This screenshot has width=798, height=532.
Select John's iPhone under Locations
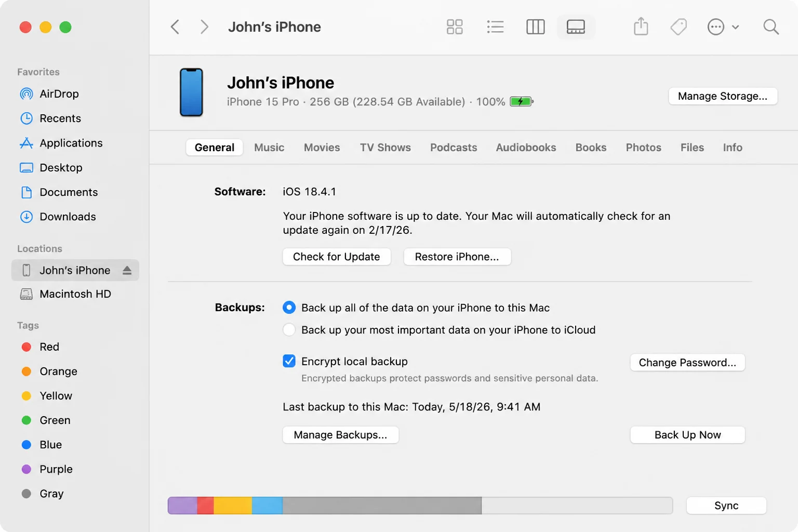75,270
